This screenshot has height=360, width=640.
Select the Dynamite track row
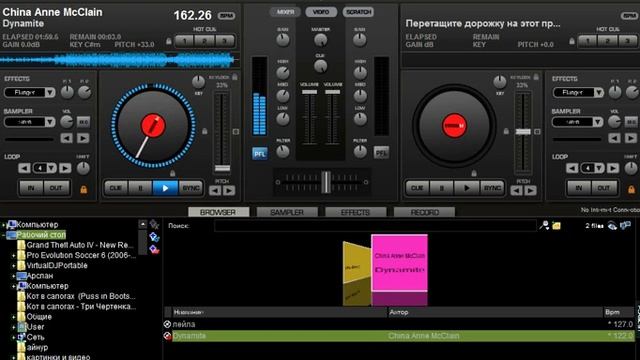(x=399, y=336)
